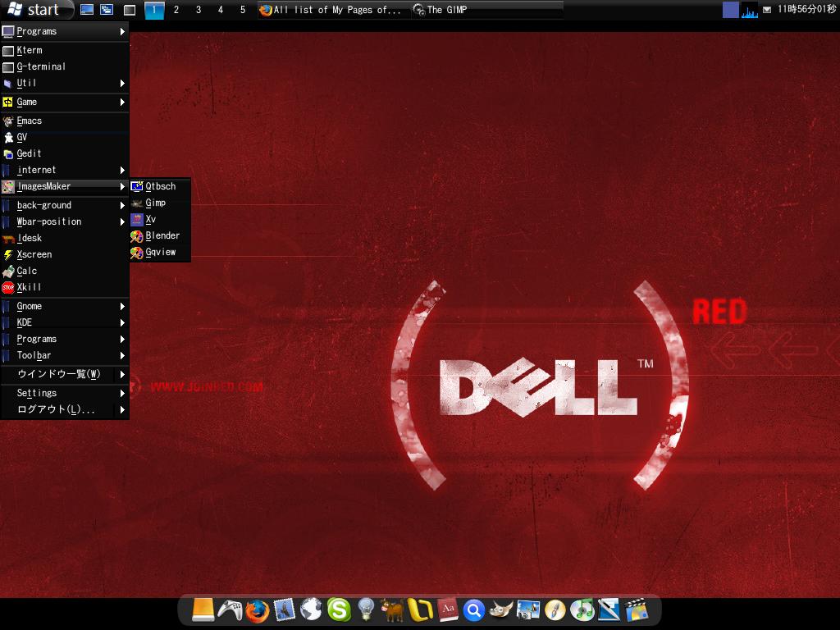
Task: Click the lightbulb icon in the dock
Action: (x=366, y=609)
